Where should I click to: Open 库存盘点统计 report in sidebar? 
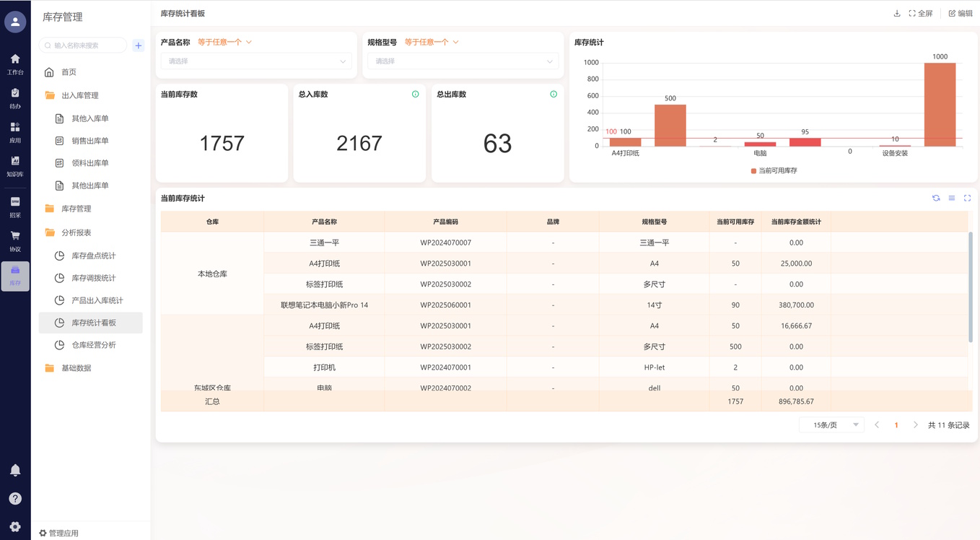(x=93, y=256)
